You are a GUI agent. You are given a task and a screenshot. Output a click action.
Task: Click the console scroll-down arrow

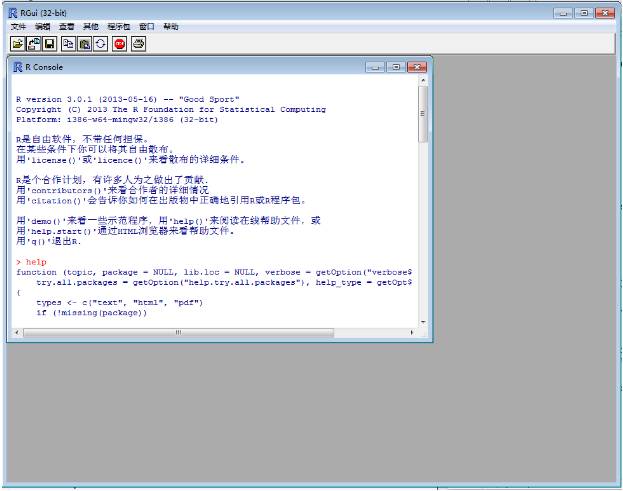click(x=423, y=322)
